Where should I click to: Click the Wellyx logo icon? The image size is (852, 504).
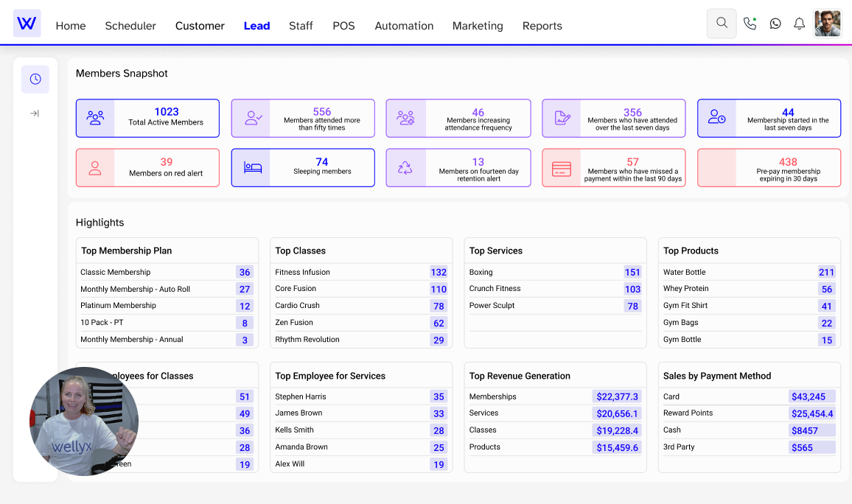pos(27,24)
